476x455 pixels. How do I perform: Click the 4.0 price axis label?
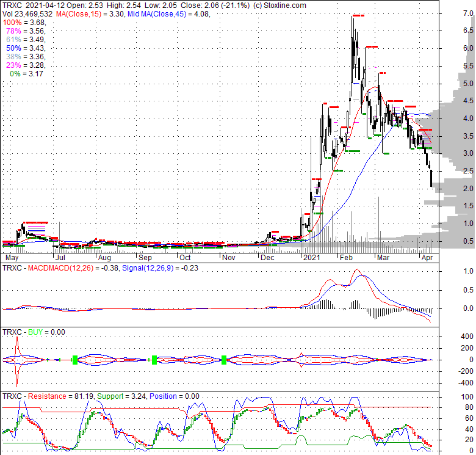click(x=468, y=118)
